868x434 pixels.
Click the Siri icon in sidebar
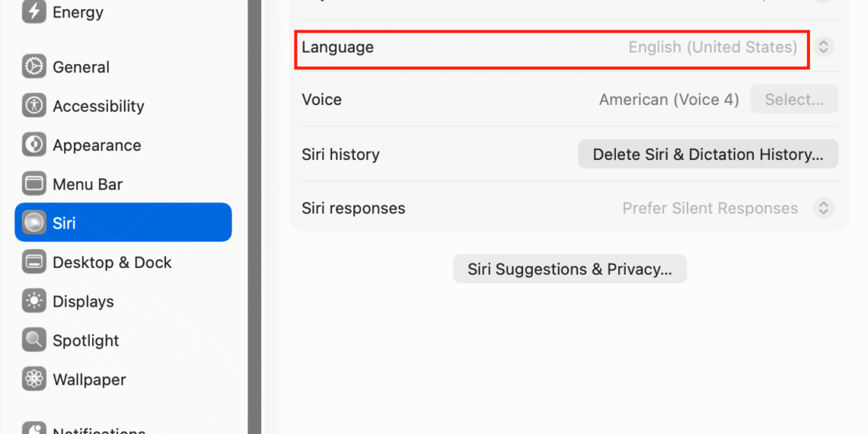34,223
